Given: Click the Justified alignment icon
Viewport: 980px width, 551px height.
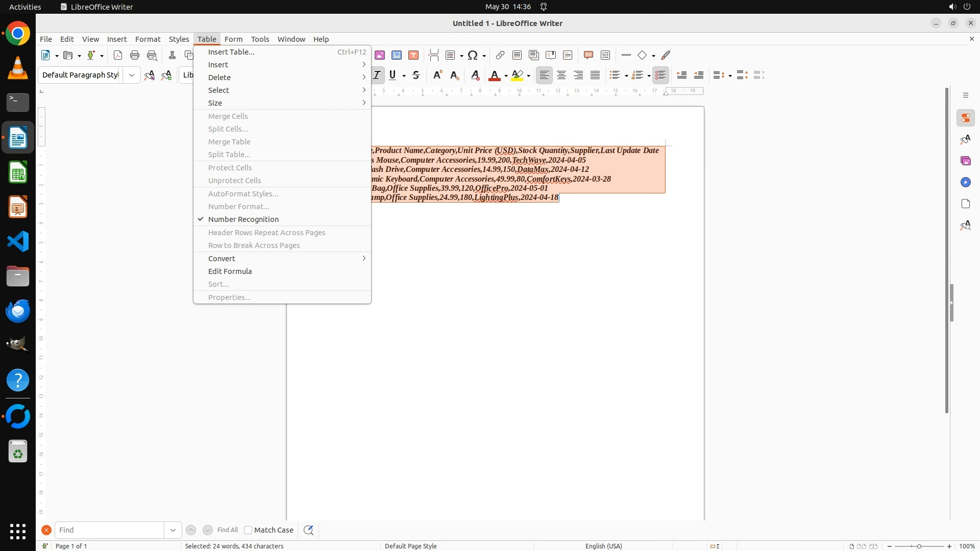Looking at the screenshot, I should (x=595, y=76).
